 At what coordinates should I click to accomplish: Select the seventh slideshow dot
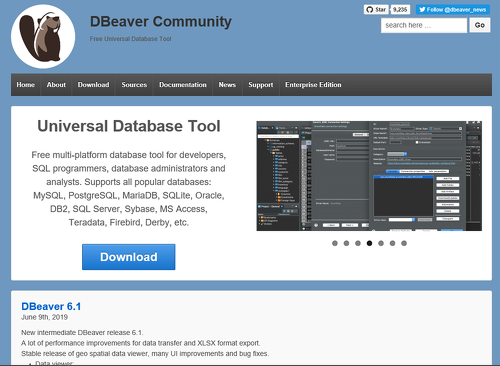(x=404, y=243)
